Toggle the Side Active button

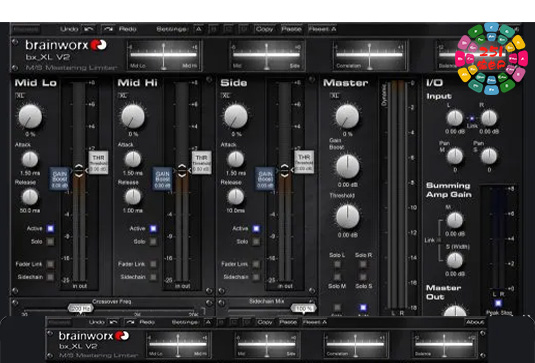pyautogui.click(x=256, y=228)
